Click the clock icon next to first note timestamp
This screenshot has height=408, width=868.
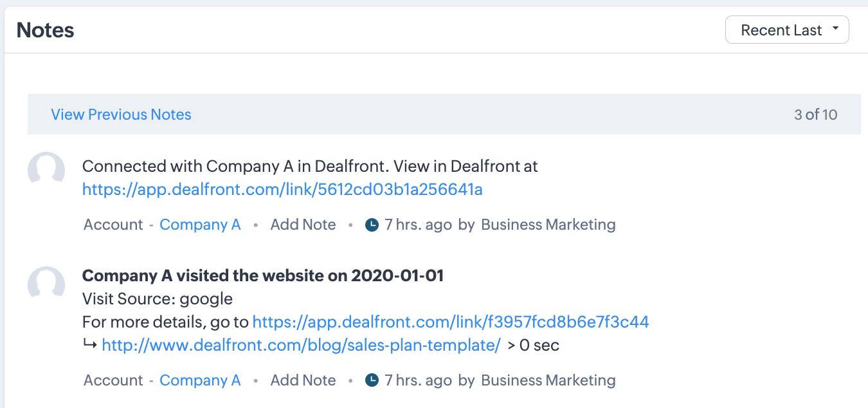click(372, 225)
